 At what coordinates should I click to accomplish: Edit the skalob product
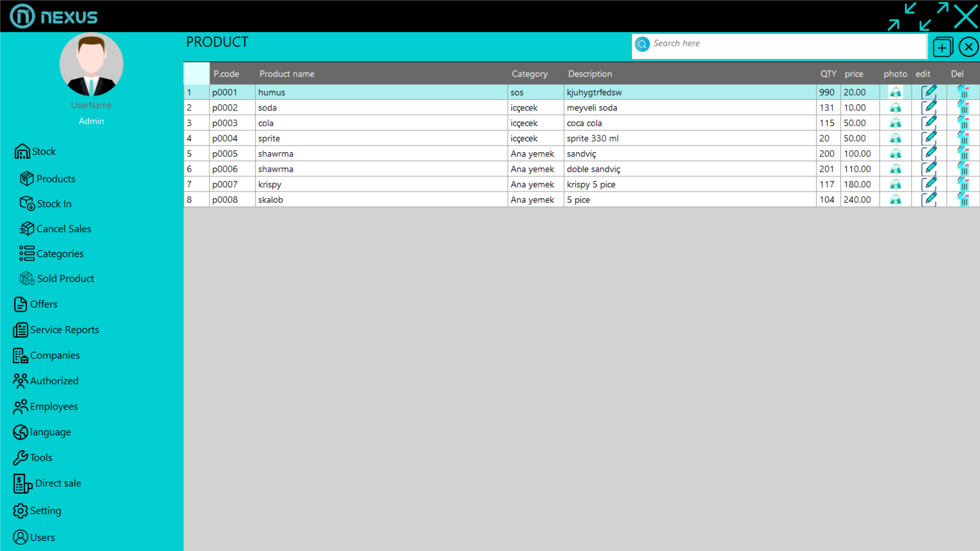click(x=929, y=200)
